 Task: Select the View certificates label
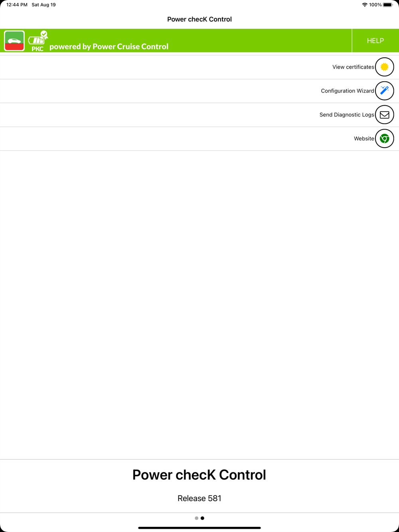353,67
